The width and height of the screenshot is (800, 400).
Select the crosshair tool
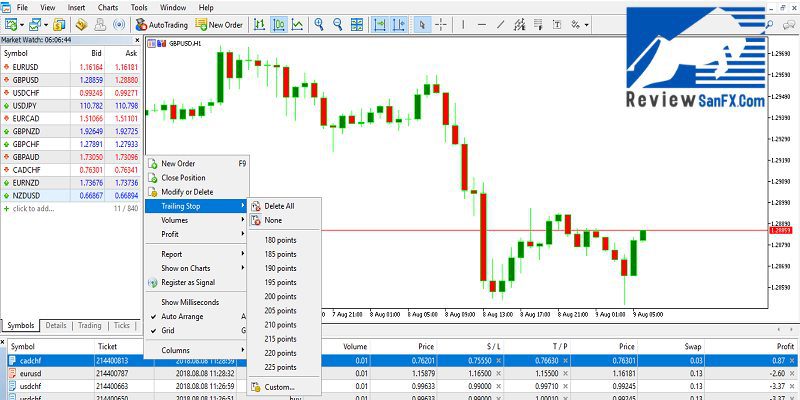coord(441,24)
